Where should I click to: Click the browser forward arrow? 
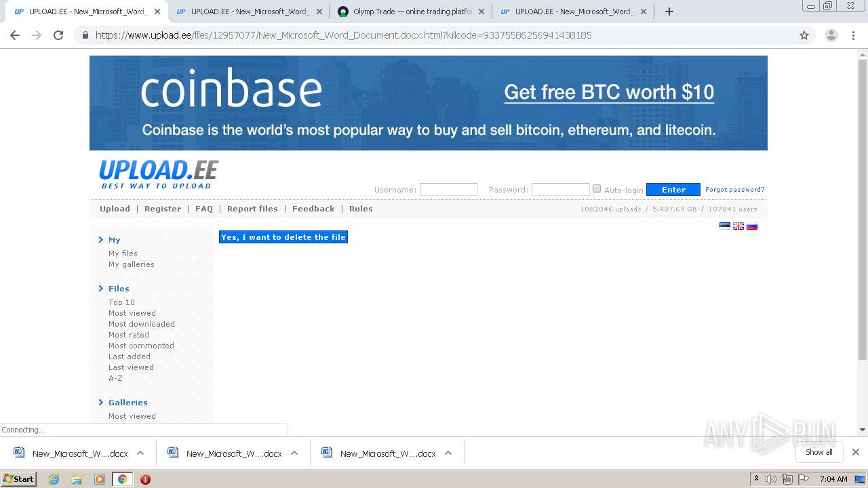tap(37, 35)
